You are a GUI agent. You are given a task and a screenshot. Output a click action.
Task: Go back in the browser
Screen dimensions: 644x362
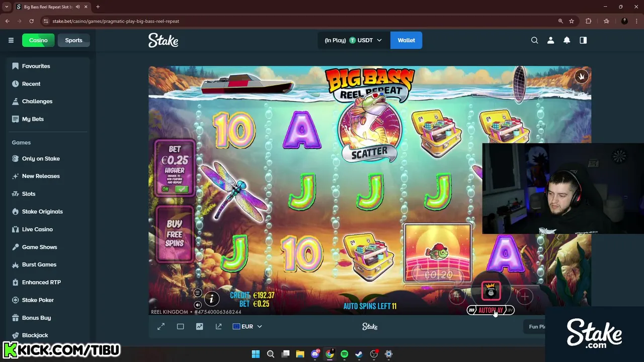7,21
